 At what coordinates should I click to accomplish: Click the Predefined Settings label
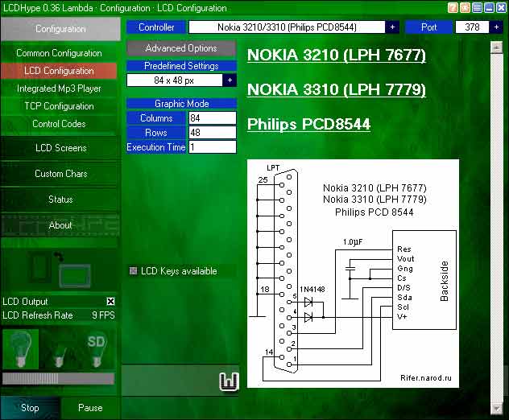point(181,66)
